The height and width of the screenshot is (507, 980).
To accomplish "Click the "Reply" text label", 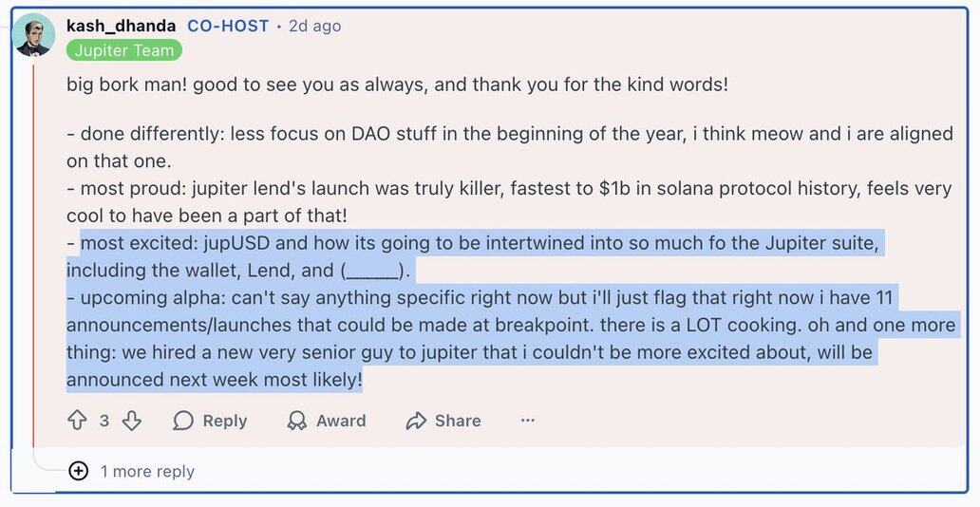I will pyautogui.click(x=225, y=421).
